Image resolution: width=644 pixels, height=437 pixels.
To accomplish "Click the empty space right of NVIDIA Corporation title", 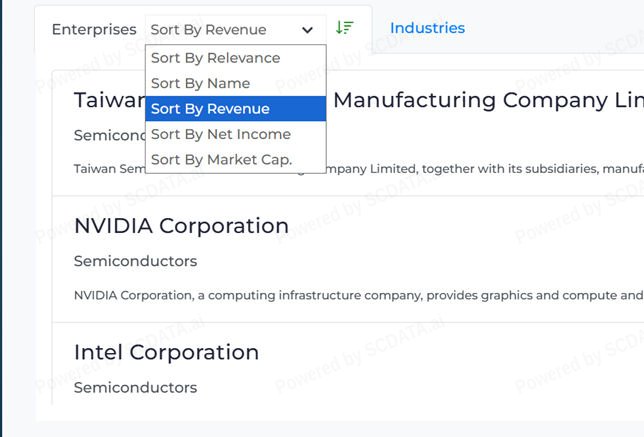I will click(x=460, y=226).
